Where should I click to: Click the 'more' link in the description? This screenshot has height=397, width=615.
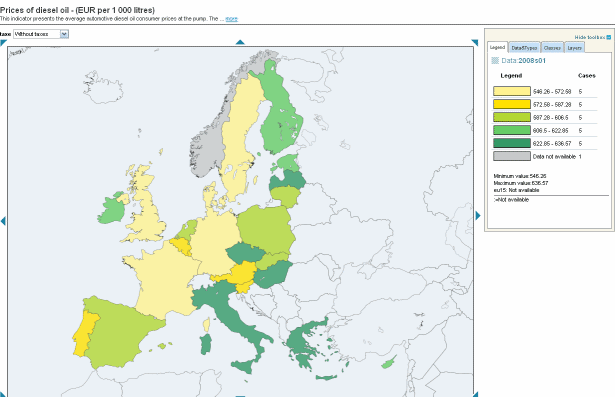231,18
